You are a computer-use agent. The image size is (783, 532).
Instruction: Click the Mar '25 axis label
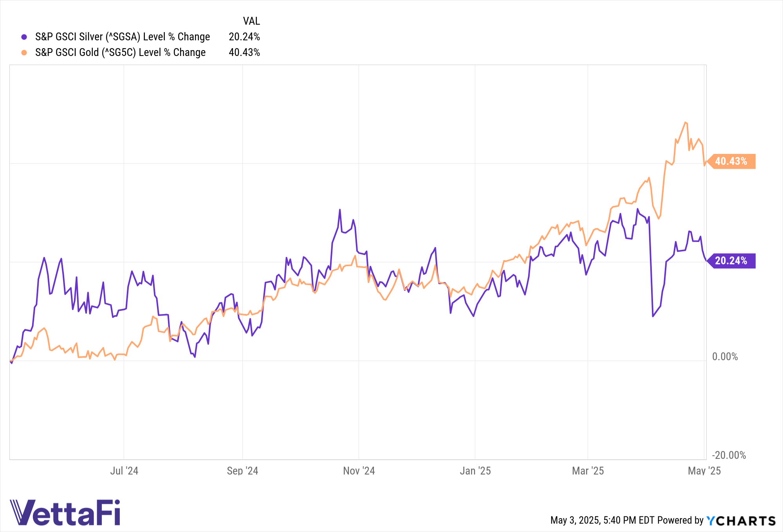[x=588, y=471]
